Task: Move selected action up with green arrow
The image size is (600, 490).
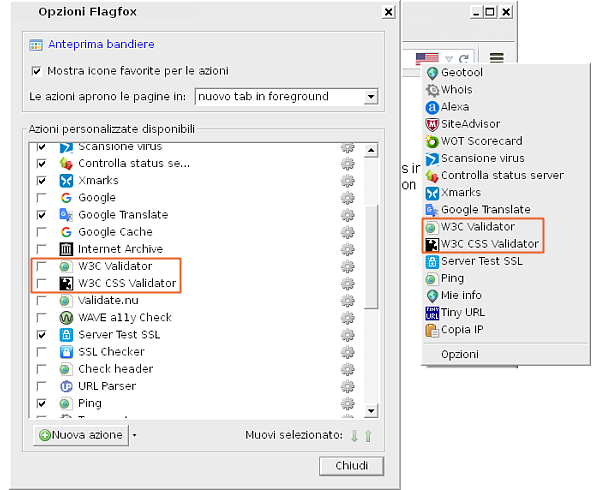Action: (x=368, y=436)
